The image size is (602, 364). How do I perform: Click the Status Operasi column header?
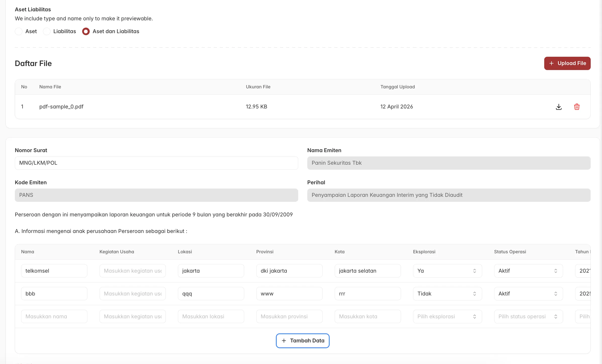point(510,252)
